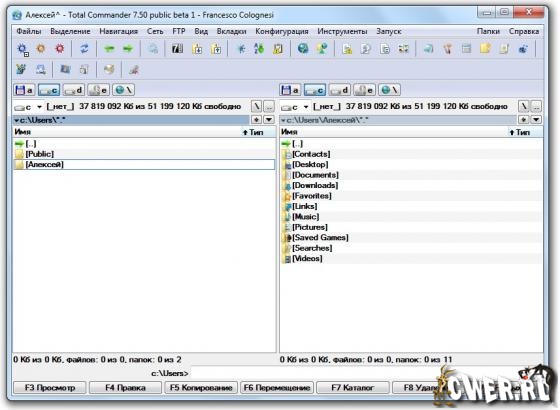Select the [Saved Games] folder in right panel

pos(411,238)
